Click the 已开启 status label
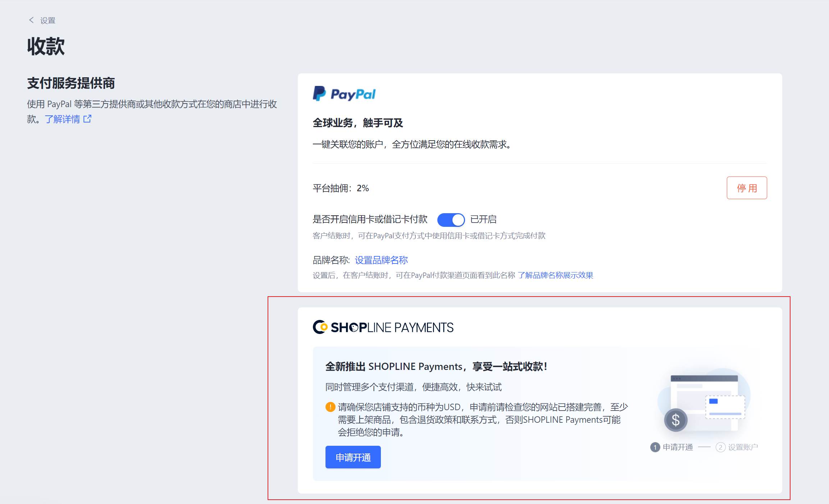This screenshot has width=829, height=504. point(483,219)
